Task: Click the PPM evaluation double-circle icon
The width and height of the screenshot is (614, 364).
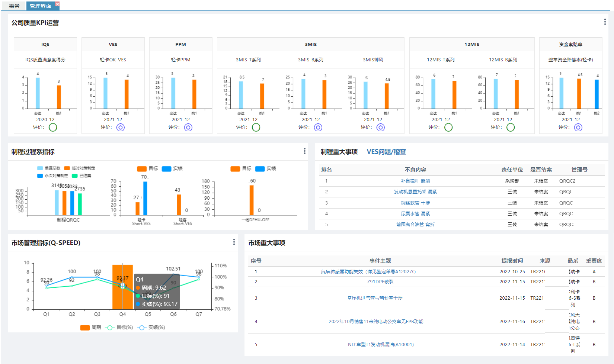Action: (x=188, y=128)
